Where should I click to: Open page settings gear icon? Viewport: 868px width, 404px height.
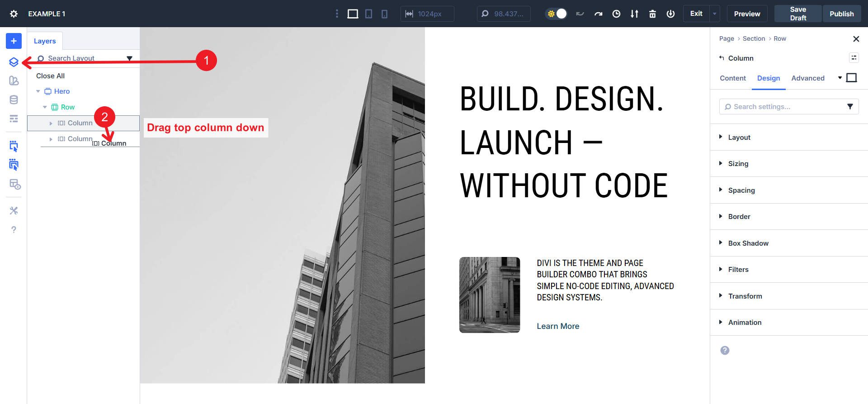coord(14,14)
